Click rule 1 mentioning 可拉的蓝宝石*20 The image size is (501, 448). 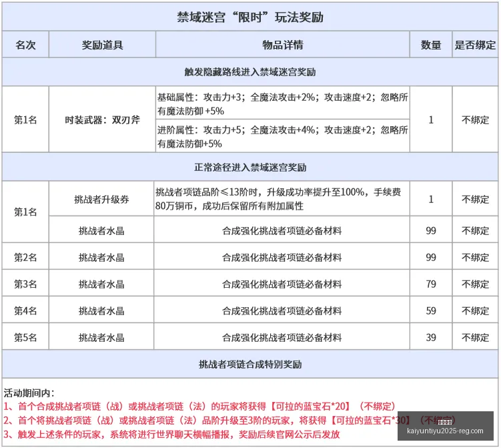pos(199,407)
